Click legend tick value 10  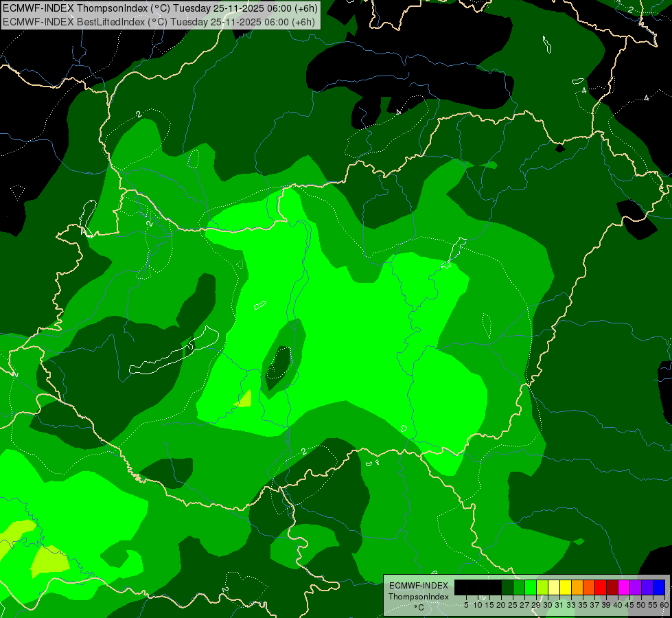click(478, 605)
